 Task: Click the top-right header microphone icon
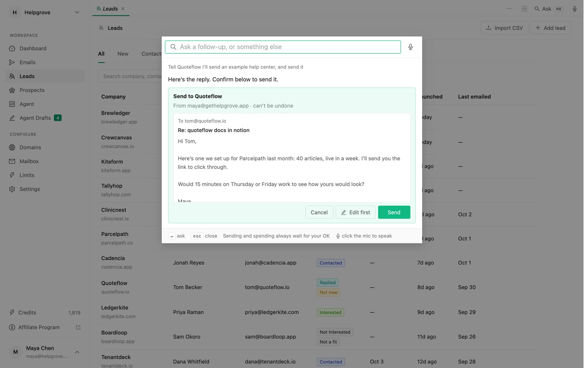click(x=575, y=9)
